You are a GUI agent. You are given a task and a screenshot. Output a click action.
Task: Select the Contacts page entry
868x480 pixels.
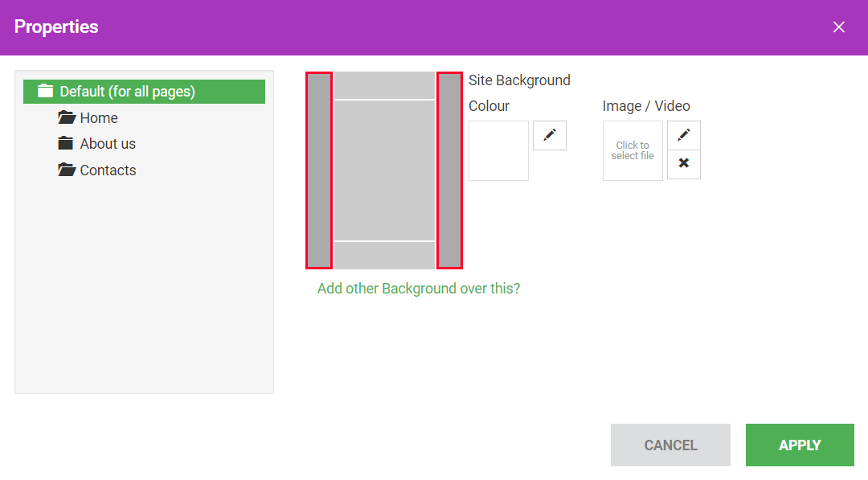108,170
